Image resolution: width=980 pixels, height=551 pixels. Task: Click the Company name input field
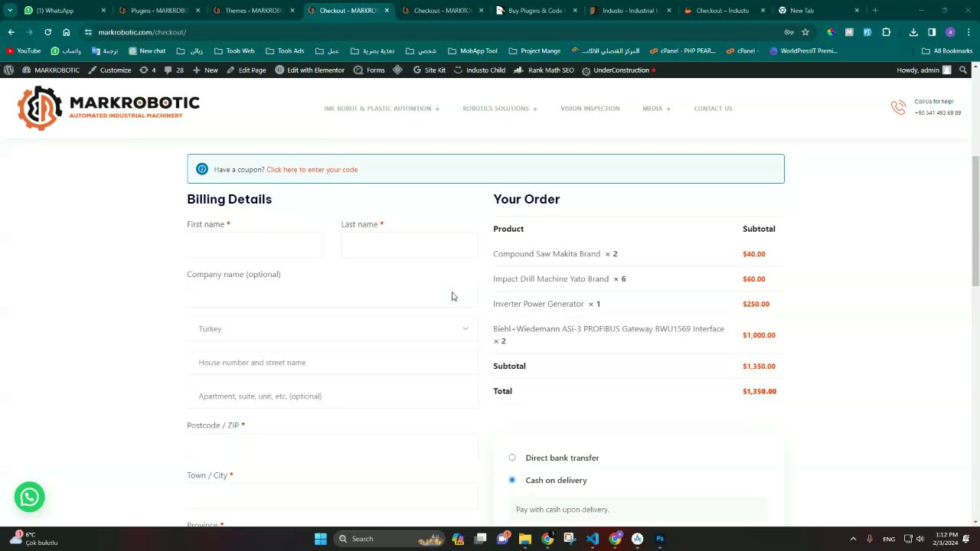332,295
